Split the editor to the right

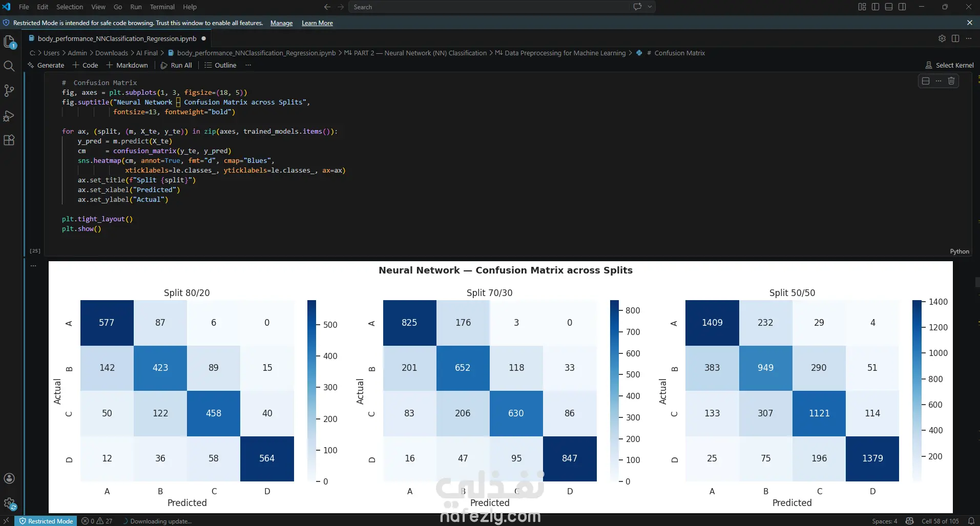955,38
